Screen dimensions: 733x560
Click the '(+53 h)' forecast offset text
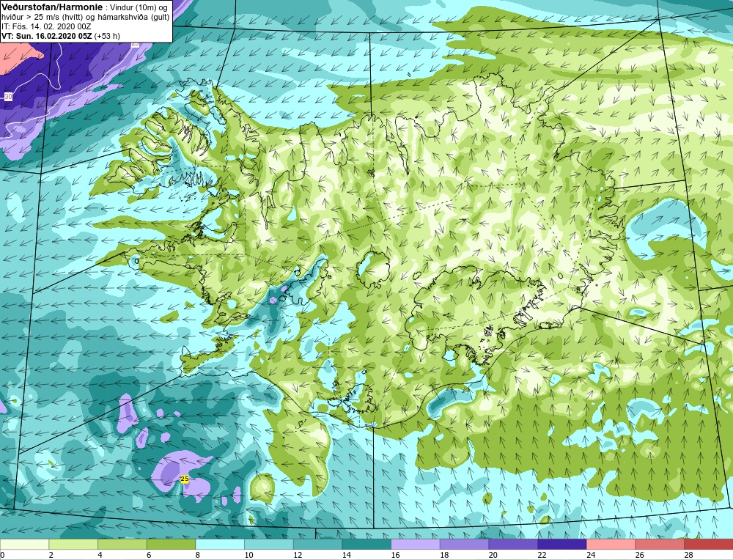107,36
